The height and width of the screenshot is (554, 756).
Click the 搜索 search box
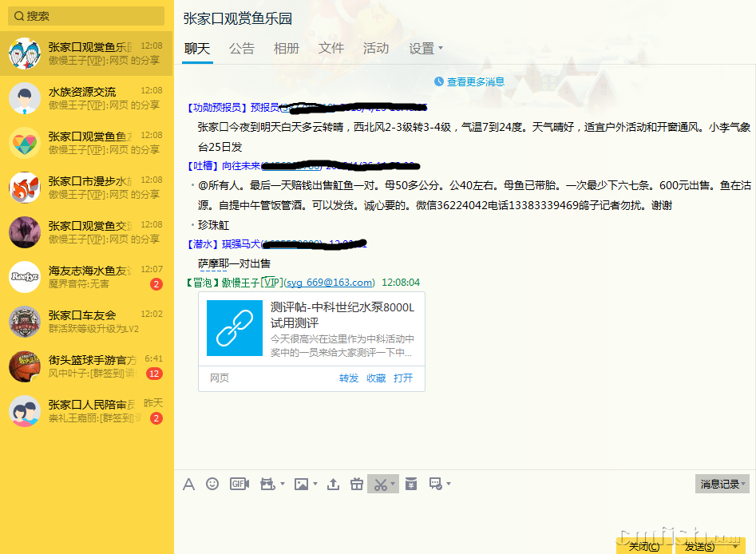tap(88, 16)
